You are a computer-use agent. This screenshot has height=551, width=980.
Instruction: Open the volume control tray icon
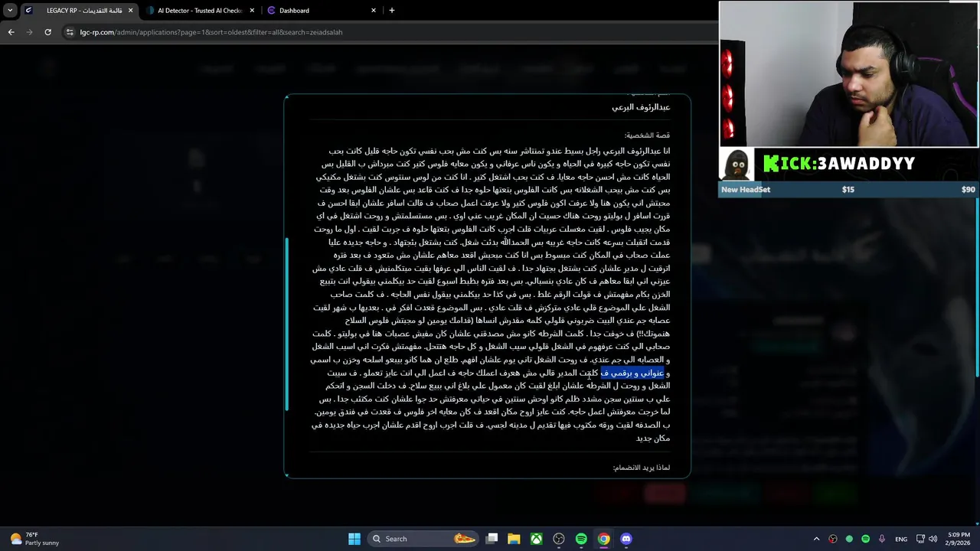pos(934,539)
